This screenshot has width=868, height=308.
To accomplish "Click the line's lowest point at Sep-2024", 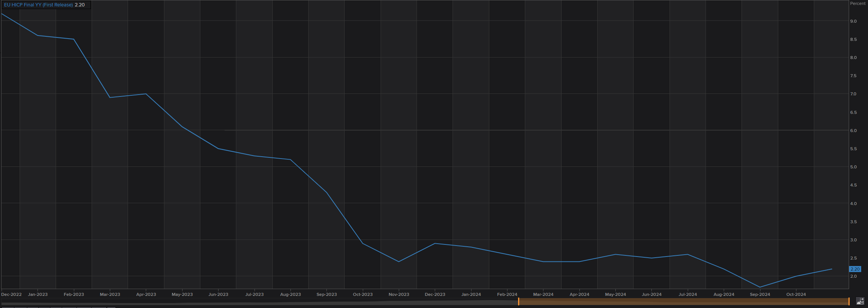I will (x=760, y=287).
